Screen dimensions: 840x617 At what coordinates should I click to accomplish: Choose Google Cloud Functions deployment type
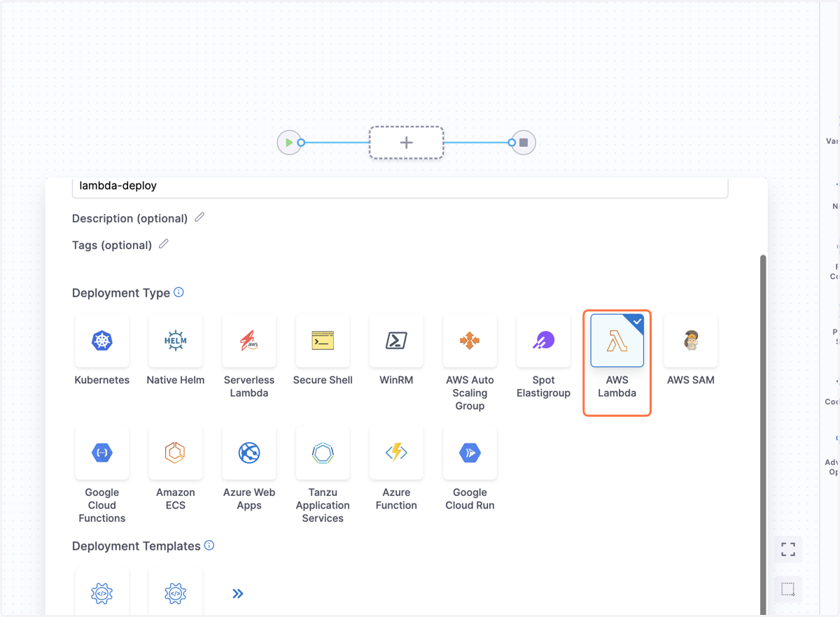coord(102,453)
